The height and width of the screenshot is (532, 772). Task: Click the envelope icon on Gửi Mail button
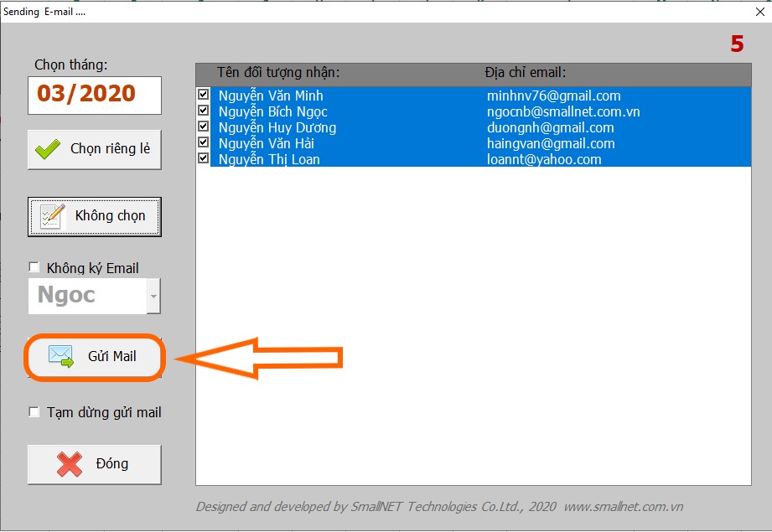(61, 357)
